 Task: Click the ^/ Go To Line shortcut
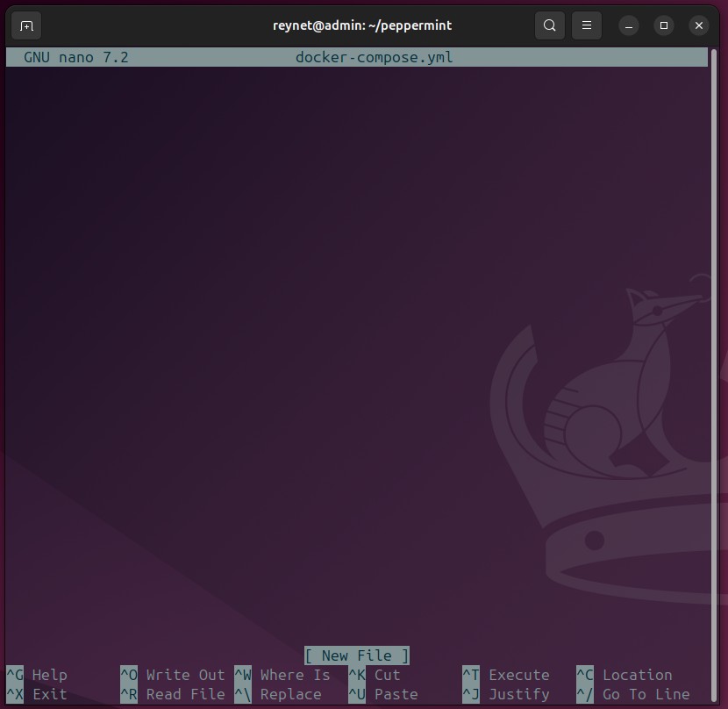click(633, 694)
